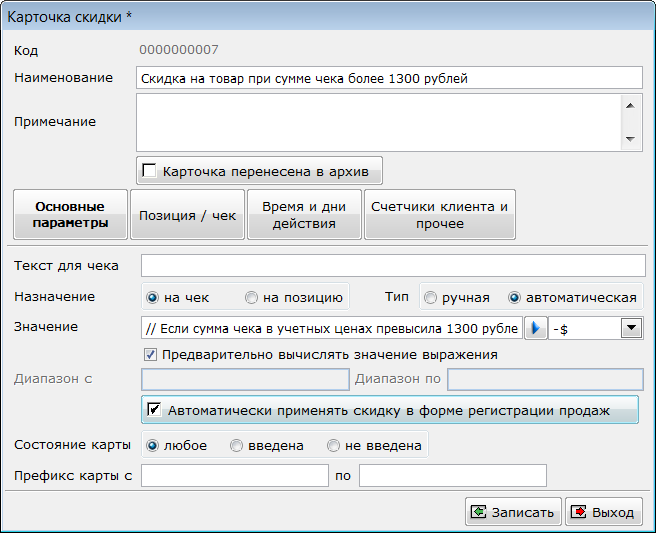This screenshot has height=533, width=656.
Task: Open the Основные параметры tab
Action: click(70, 215)
